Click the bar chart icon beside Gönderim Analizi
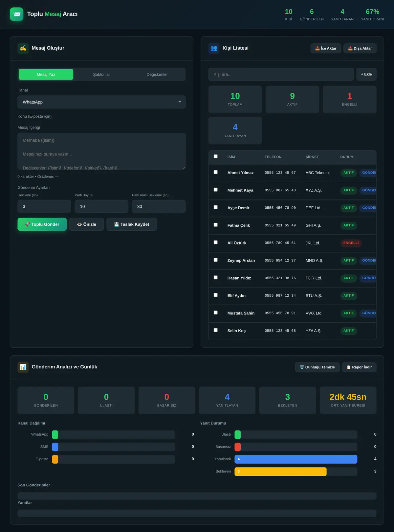 pos(23,367)
